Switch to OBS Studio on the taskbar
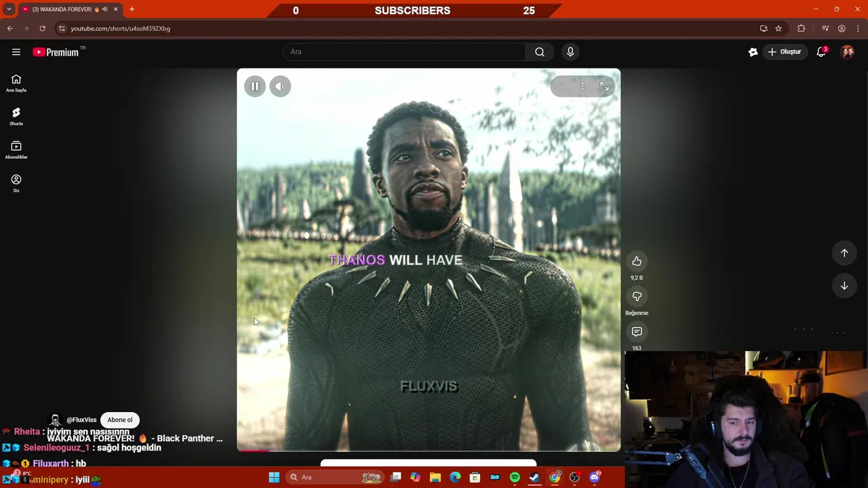Image resolution: width=868 pixels, height=488 pixels. (574, 477)
